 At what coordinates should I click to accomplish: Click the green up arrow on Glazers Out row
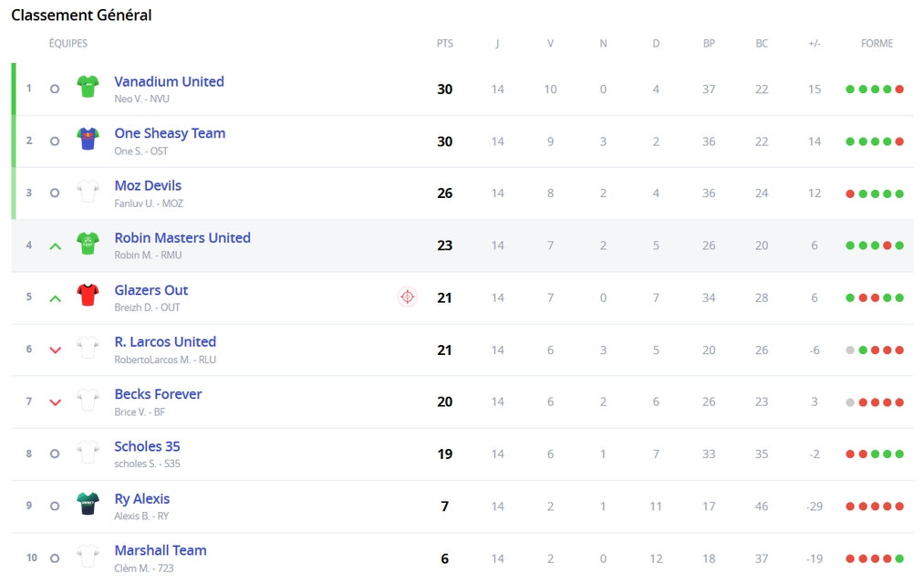(x=55, y=298)
